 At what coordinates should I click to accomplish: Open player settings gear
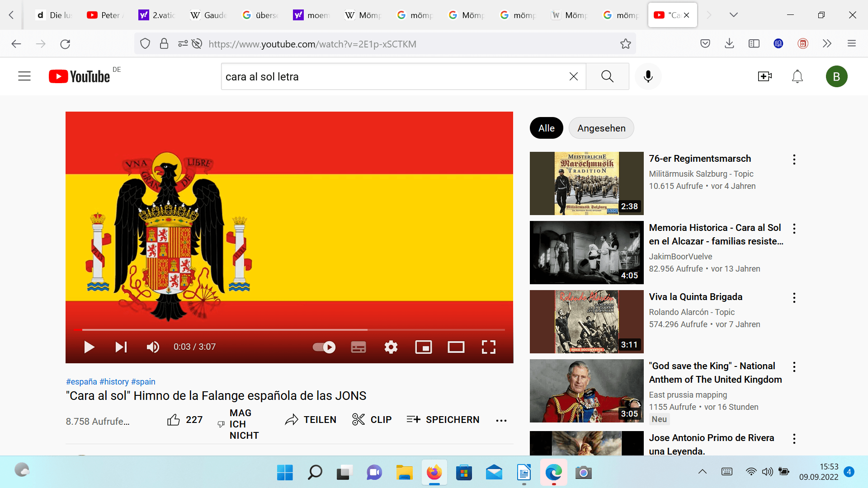click(x=391, y=347)
